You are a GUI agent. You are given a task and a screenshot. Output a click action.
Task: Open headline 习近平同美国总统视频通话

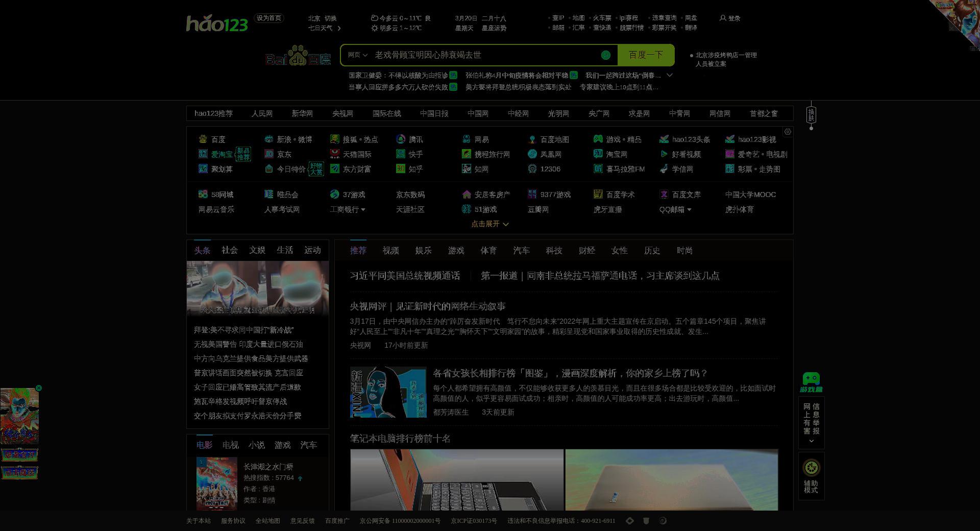[405, 276]
